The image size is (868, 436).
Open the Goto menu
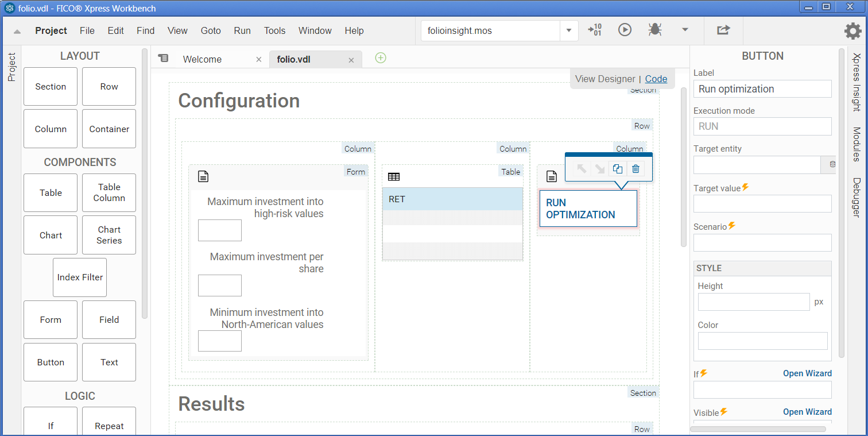[211, 31]
